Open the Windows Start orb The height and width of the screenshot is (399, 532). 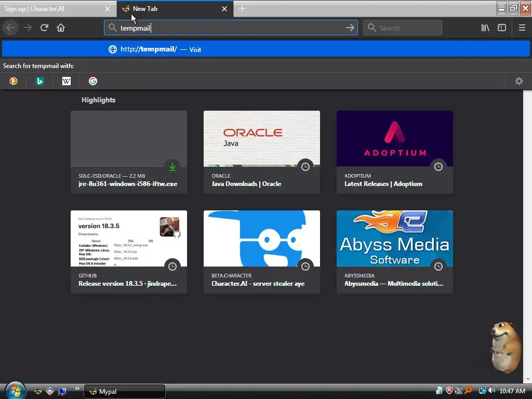(x=15, y=391)
